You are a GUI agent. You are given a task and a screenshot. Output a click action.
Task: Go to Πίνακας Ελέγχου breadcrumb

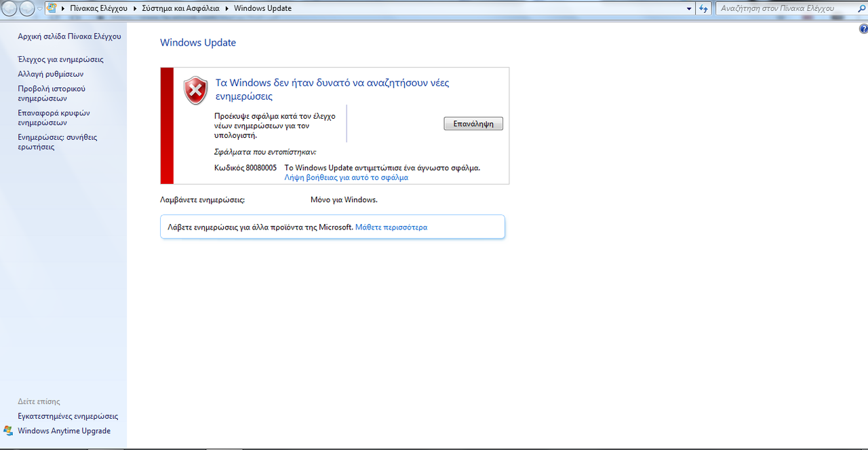99,9
